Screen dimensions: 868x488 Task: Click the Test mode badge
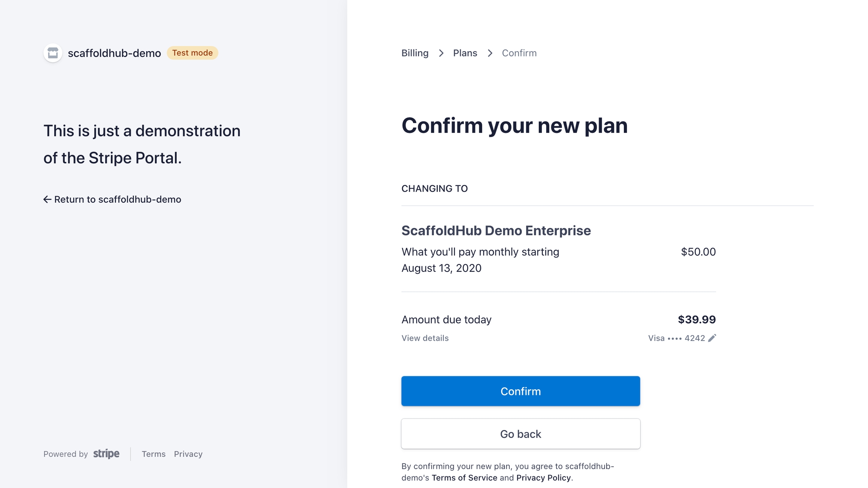[193, 53]
